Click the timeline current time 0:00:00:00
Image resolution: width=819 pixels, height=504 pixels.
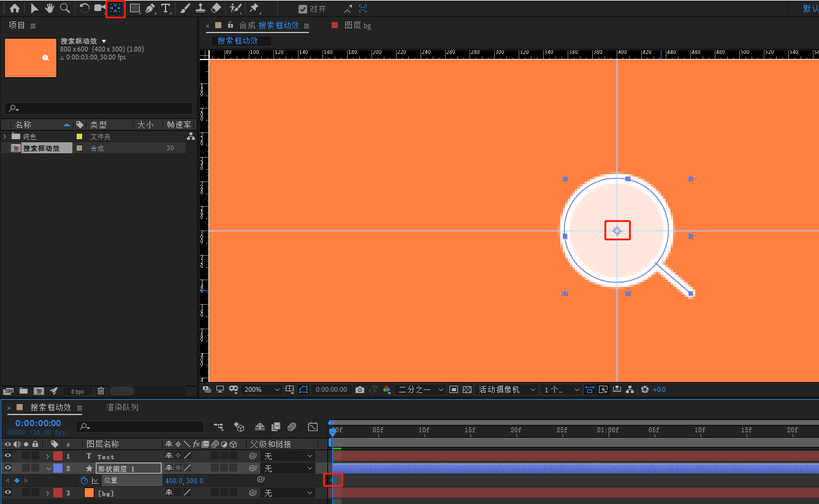38,423
